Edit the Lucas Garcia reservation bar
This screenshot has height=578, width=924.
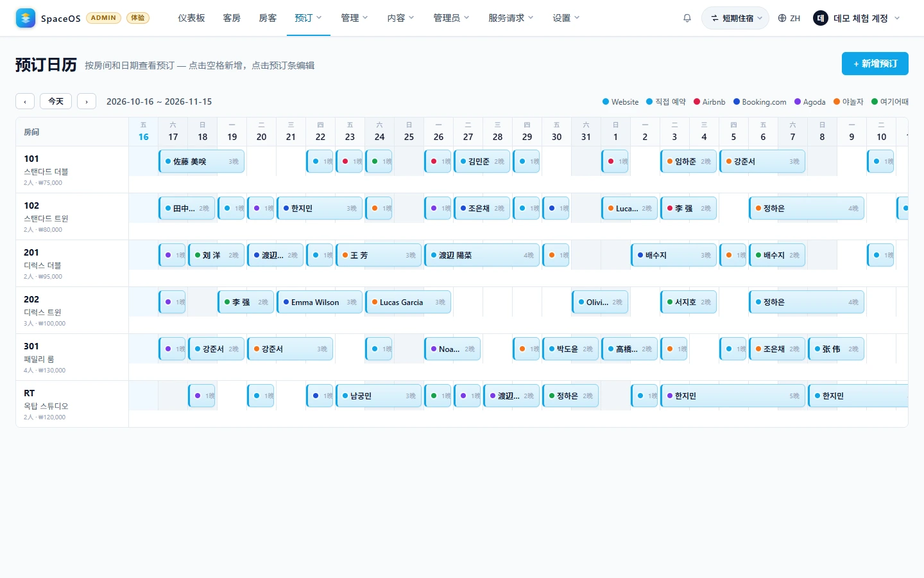(408, 302)
